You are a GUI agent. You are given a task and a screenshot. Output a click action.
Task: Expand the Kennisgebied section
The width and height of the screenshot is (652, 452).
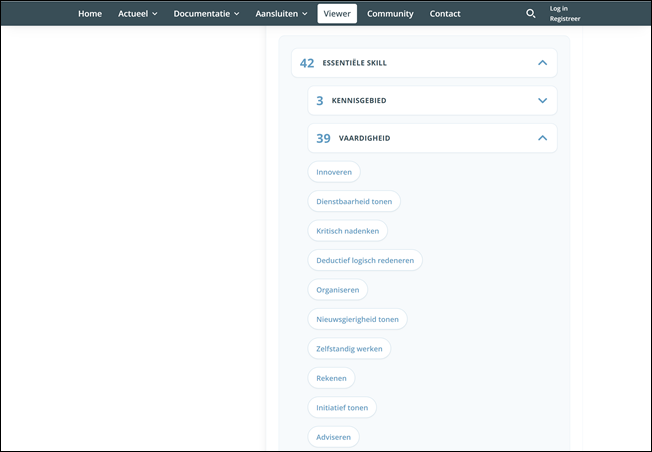click(x=542, y=101)
